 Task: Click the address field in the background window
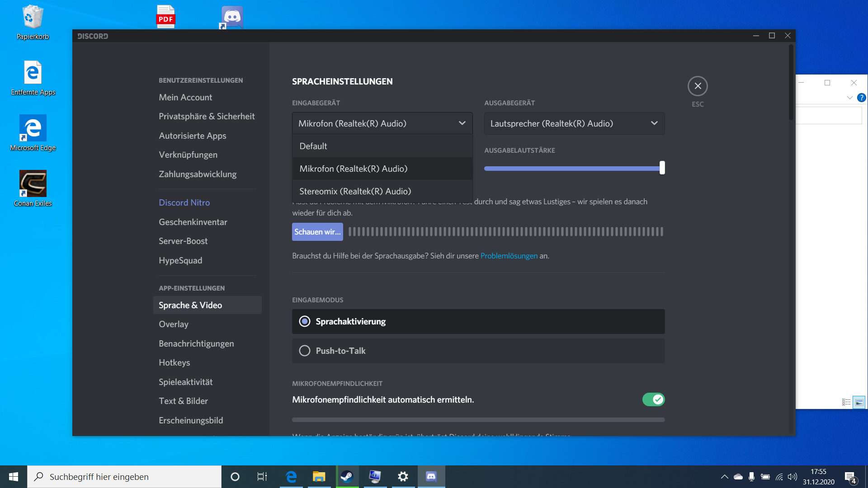click(829, 115)
